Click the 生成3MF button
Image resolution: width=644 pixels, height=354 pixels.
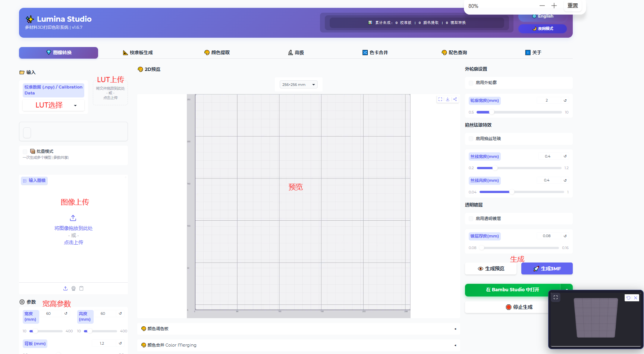pos(547,268)
